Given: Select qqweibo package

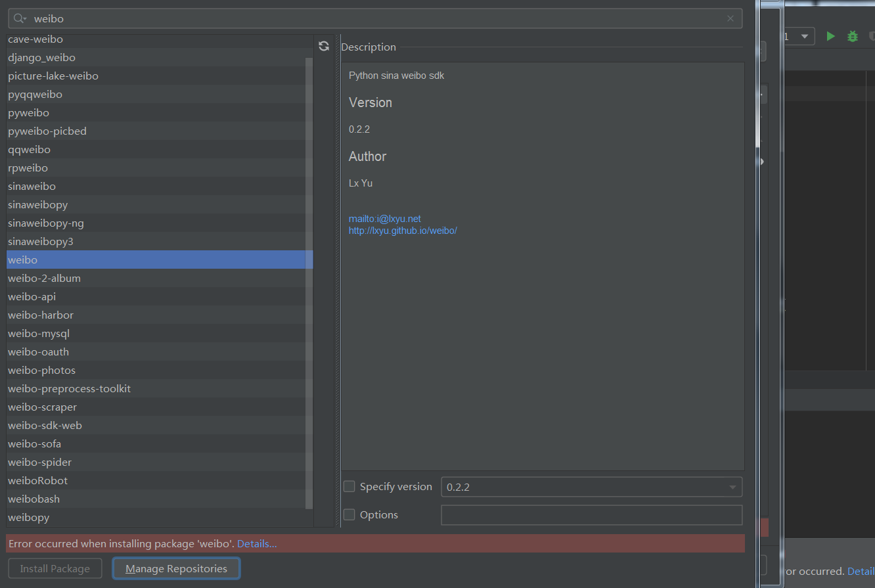Looking at the screenshot, I should tap(160, 149).
